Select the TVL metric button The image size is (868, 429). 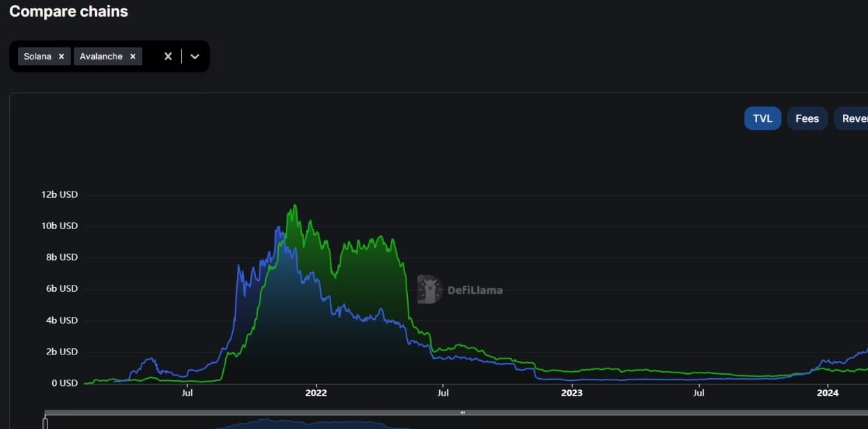coord(762,118)
